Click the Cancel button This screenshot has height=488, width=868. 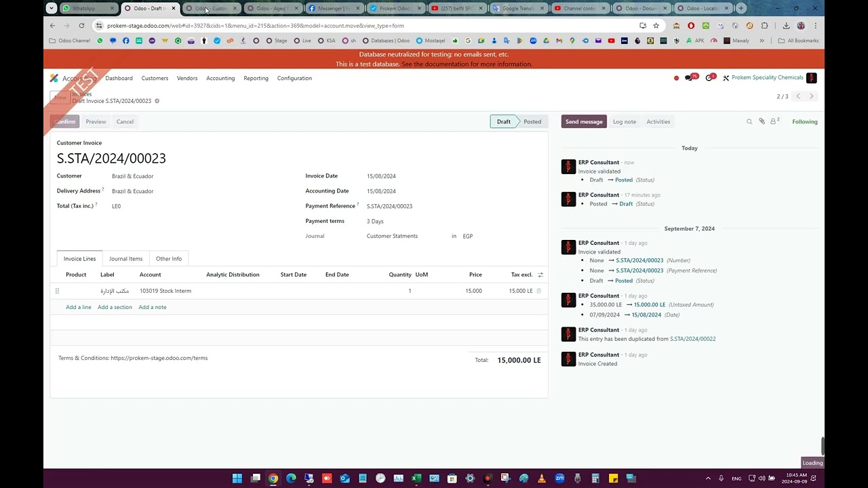point(125,122)
